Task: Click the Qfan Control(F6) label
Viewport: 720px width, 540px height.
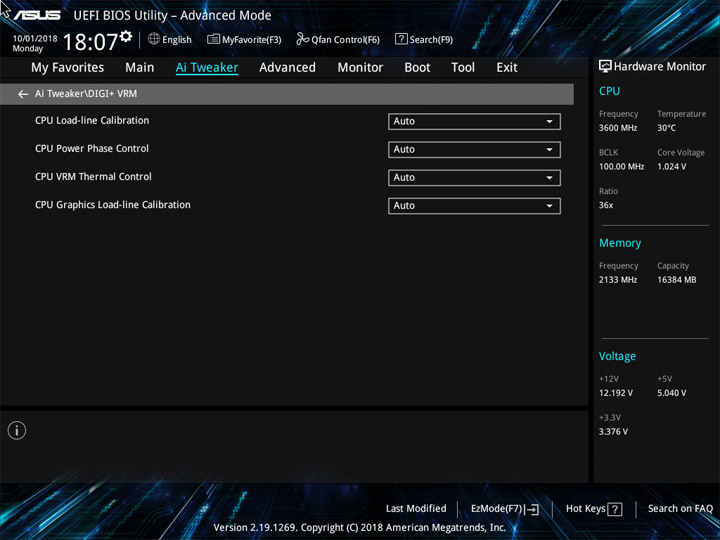Action: 345,40
